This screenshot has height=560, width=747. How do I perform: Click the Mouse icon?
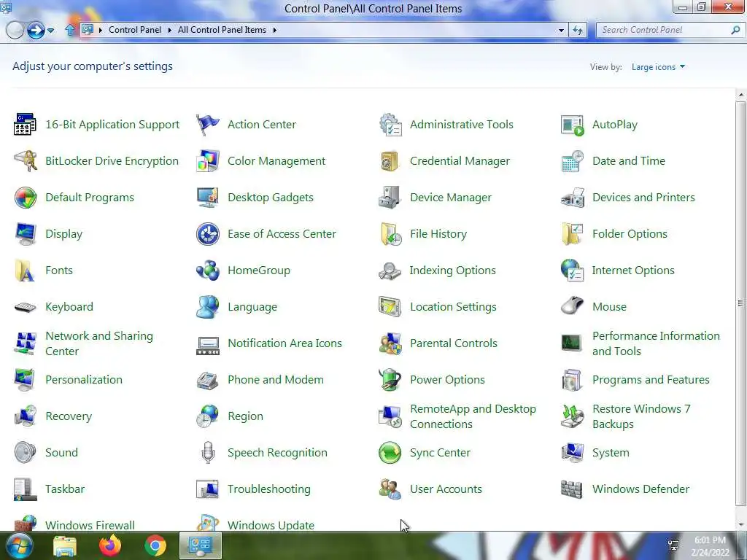pyautogui.click(x=572, y=306)
